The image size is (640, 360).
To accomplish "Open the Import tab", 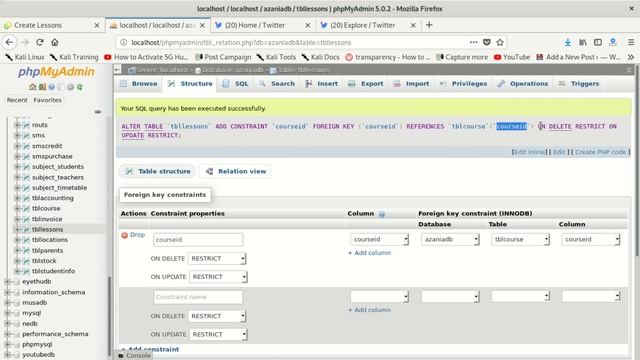I will pos(411,84).
